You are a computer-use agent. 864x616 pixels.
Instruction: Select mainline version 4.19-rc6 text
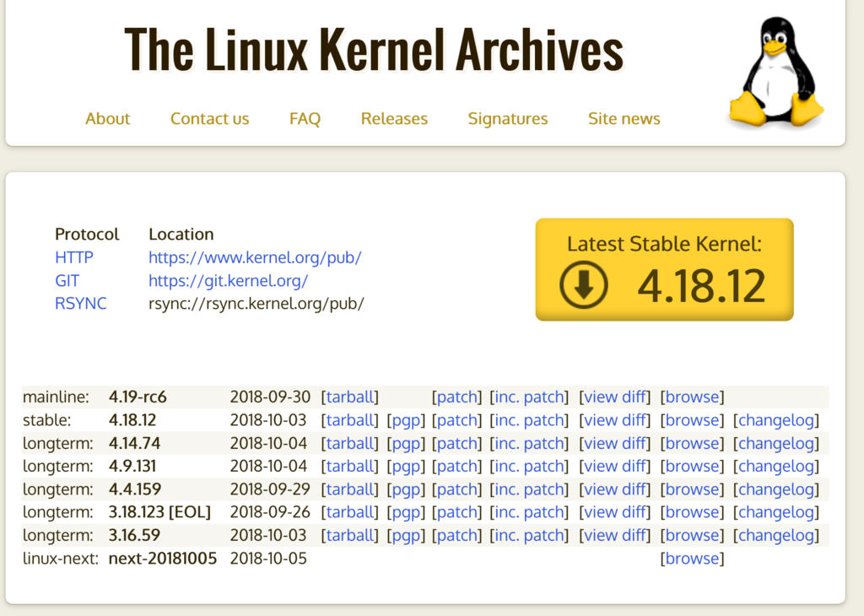pyautogui.click(x=138, y=397)
